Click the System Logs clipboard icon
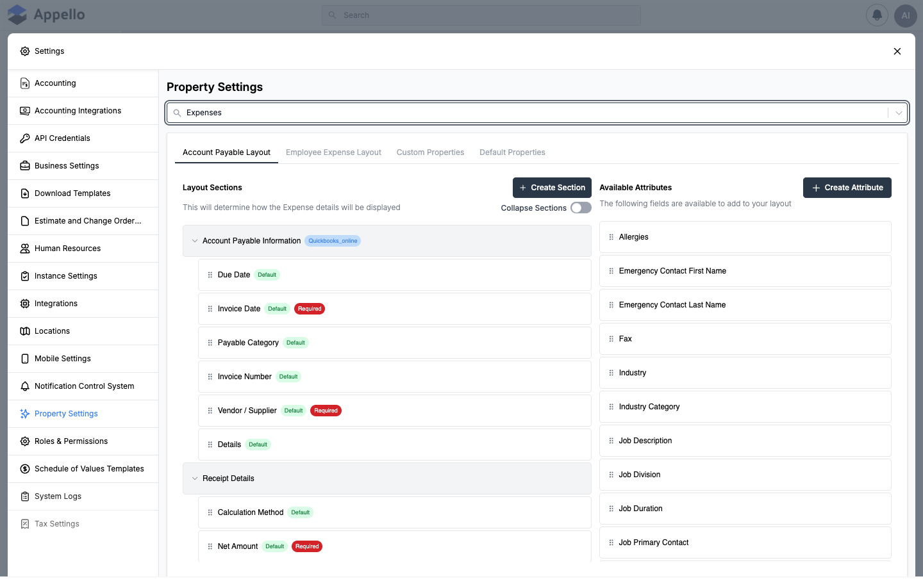The image size is (923, 588). pyautogui.click(x=25, y=496)
